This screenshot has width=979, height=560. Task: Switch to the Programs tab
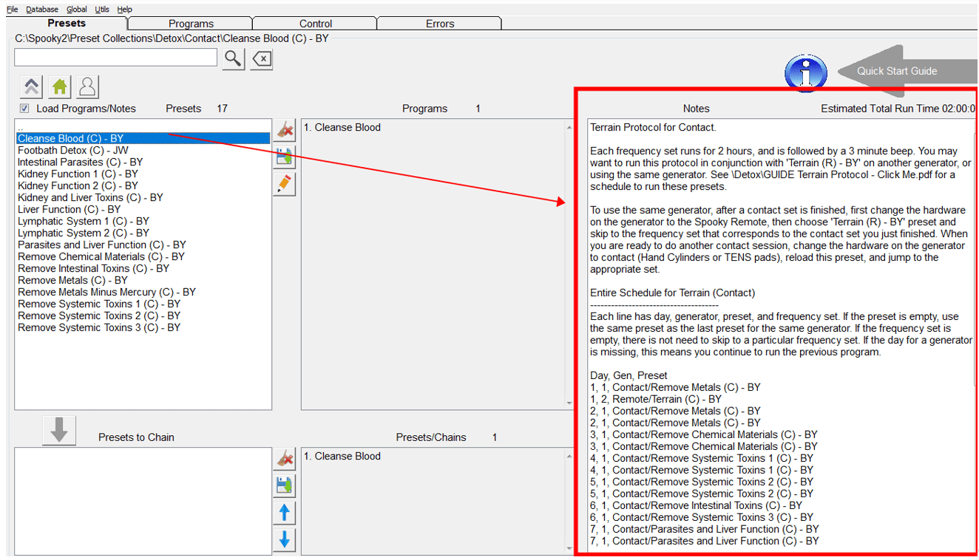click(191, 24)
